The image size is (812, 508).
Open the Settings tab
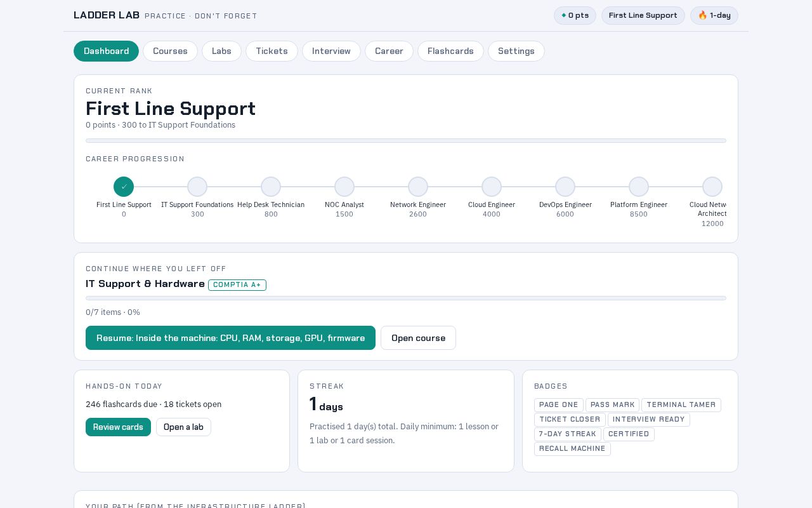516,51
